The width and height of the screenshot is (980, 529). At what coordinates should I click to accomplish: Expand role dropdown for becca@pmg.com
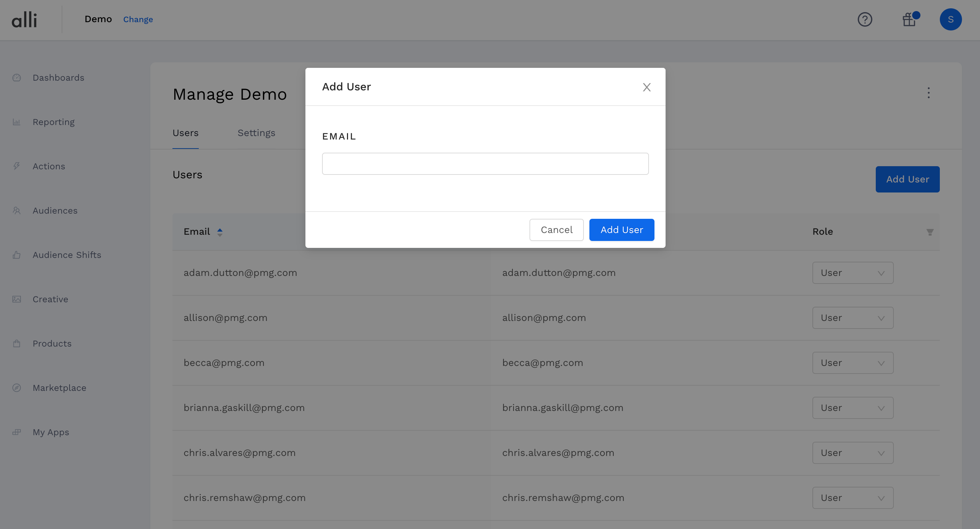(853, 363)
